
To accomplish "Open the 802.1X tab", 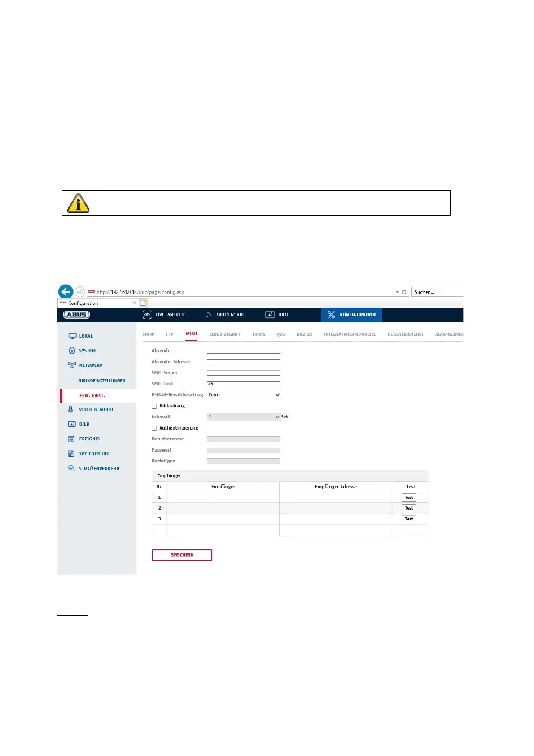I will point(304,334).
